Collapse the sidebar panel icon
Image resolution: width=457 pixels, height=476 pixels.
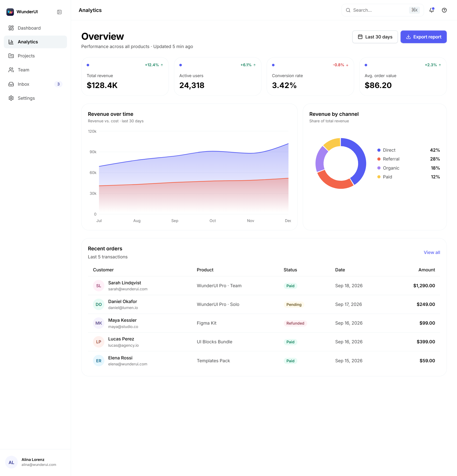59,12
